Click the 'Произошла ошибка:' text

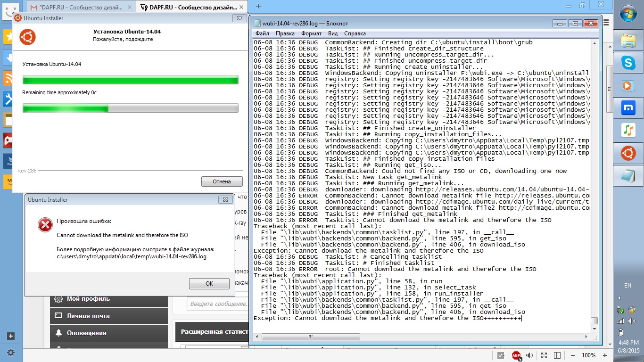84,221
